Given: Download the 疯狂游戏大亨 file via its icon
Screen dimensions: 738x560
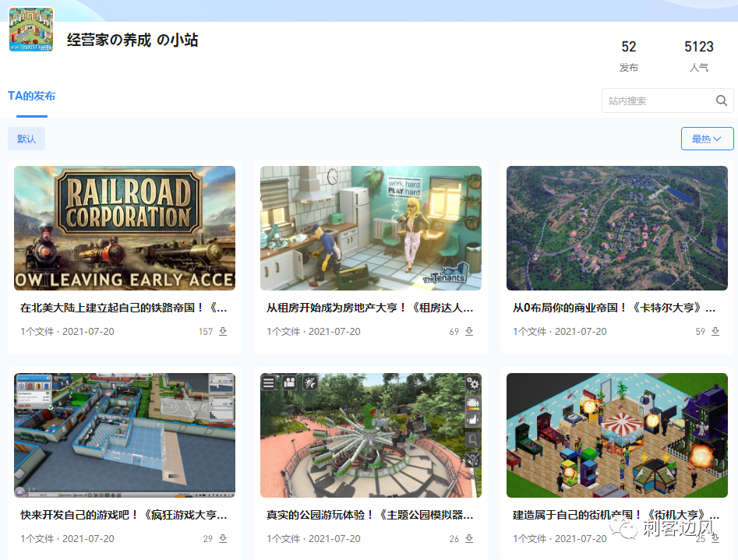Looking at the screenshot, I should click(x=223, y=538).
